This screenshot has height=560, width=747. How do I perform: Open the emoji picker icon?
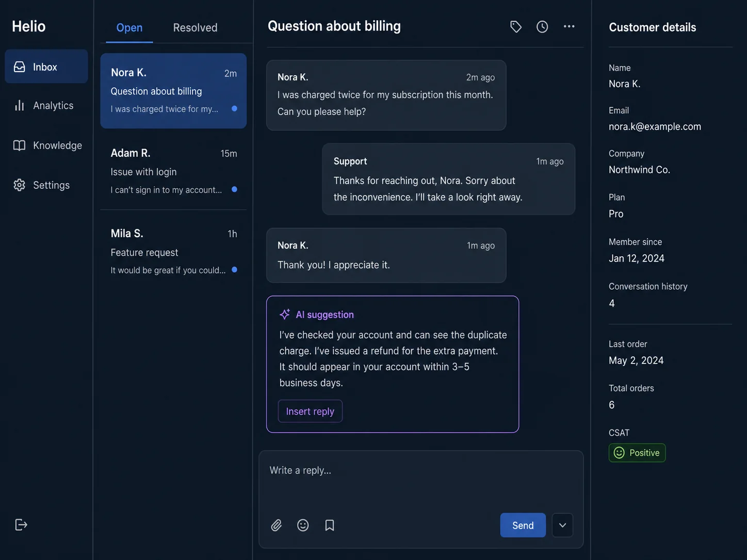303,525
